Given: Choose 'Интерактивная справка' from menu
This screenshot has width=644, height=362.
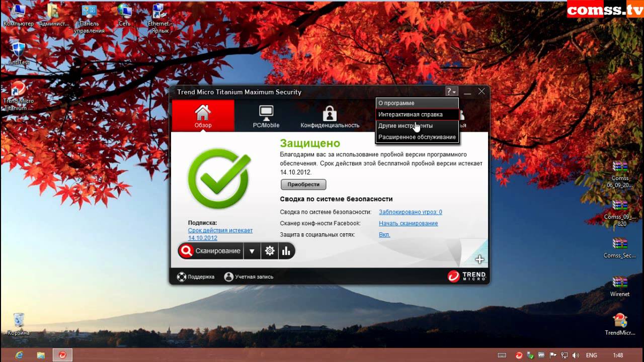Looking at the screenshot, I should tap(417, 115).
